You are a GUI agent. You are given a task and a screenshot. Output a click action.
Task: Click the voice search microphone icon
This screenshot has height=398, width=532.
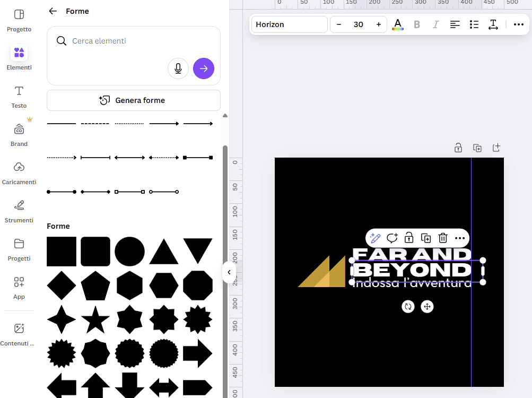(x=178, y=68)
